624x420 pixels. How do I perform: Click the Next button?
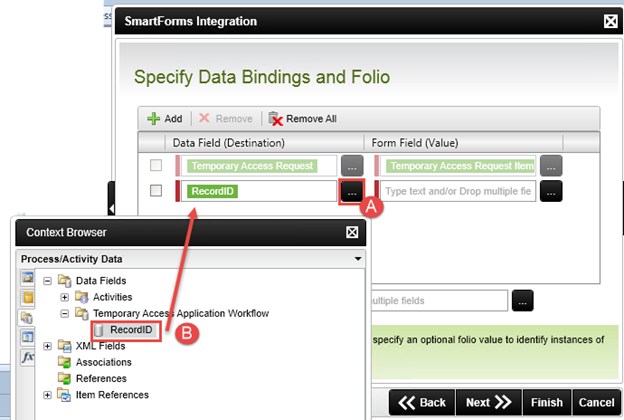(x=487, y=402)
